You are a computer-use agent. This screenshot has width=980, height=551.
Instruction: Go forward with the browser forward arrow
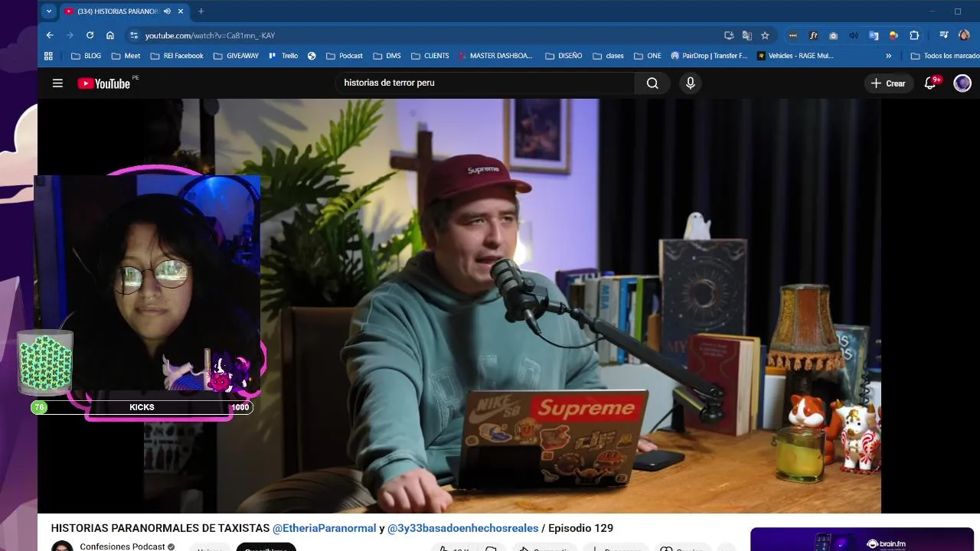click(x=70, y=35)
